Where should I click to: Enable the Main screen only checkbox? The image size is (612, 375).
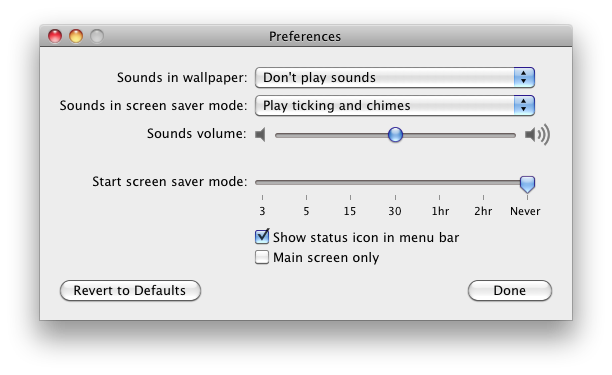[262, 257]
